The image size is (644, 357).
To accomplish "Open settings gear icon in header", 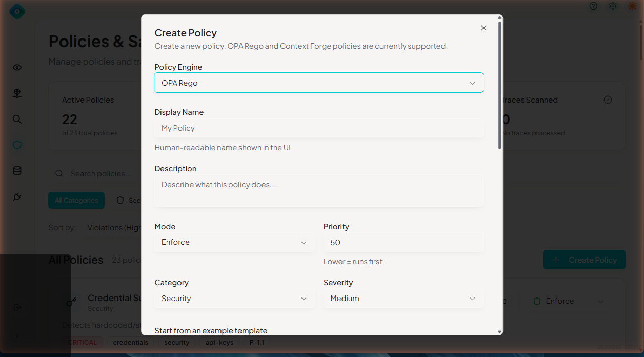I will [613, 6].
